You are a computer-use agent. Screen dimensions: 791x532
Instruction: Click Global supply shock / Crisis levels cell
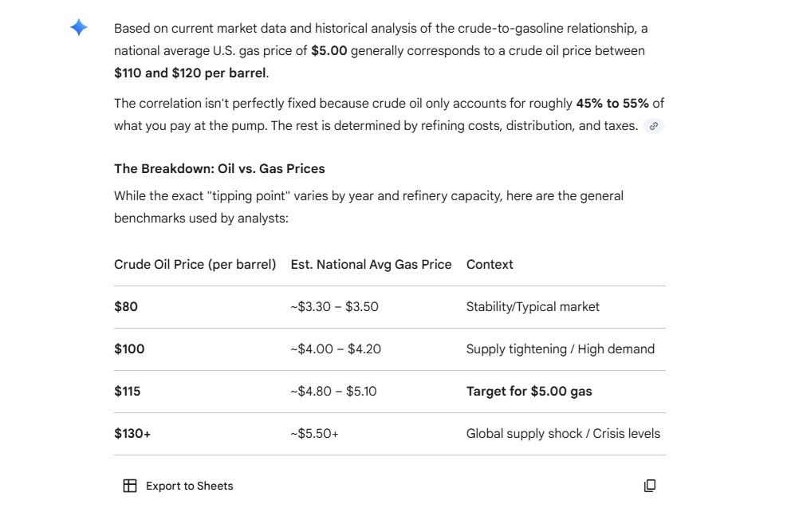click(563, 433)
